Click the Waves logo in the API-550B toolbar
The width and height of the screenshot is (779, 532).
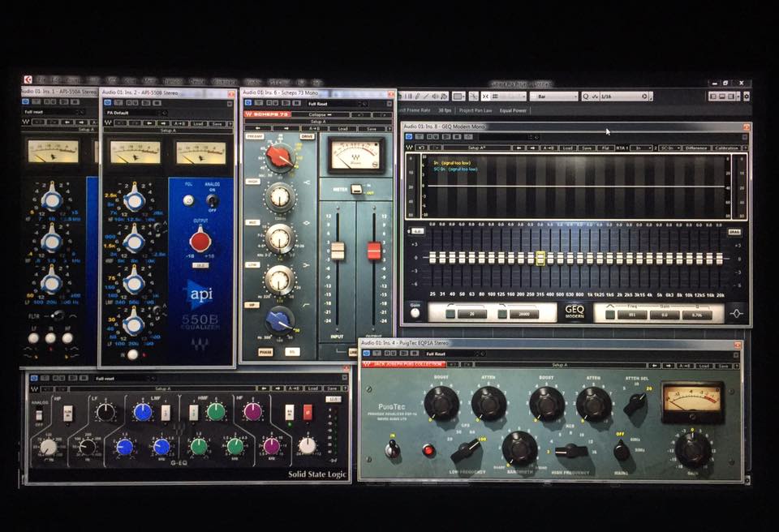[x=108, y=123]
